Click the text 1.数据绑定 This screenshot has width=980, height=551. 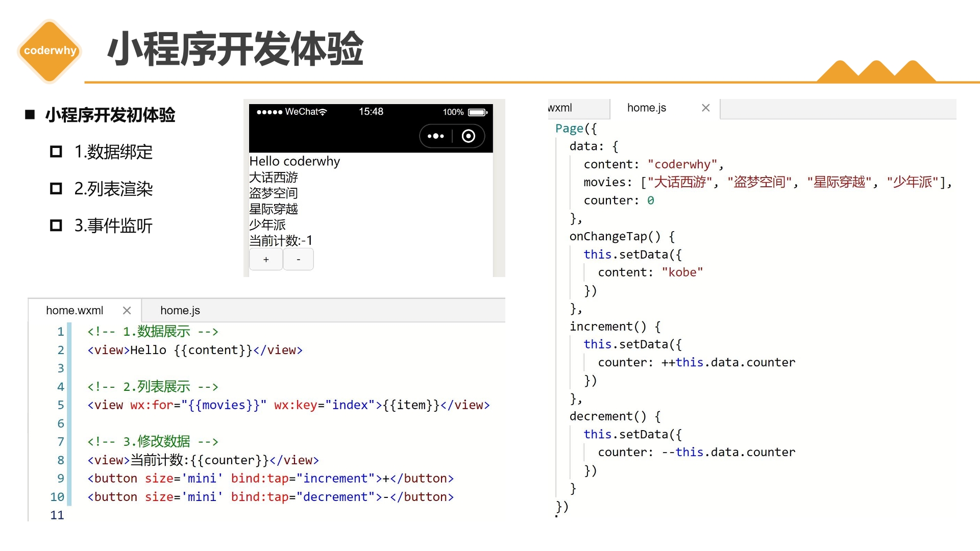(113, 152)
